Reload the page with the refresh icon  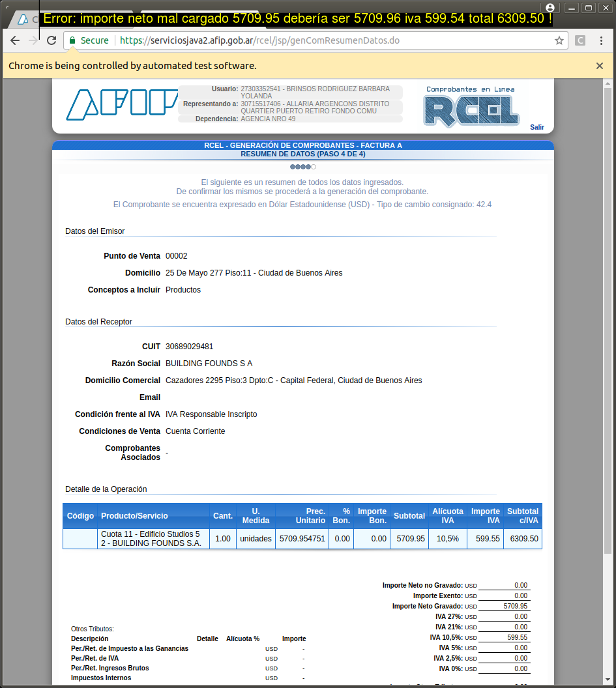click(51, 40)
